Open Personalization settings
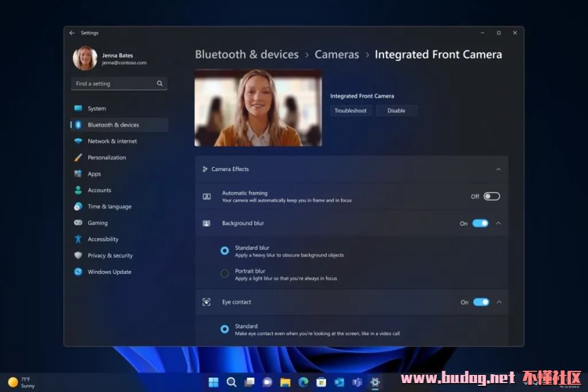Viewport: 588px width, 392px height. point(119,157)
